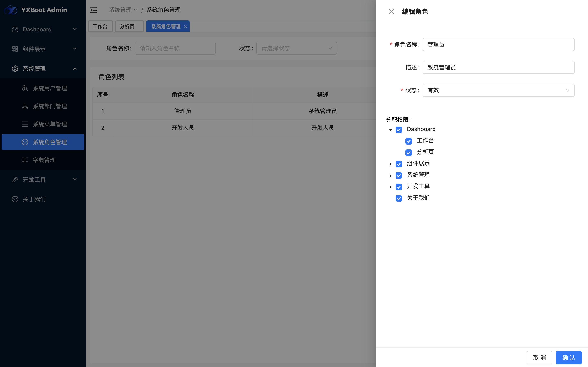The height and width of the screenshot is (367, 588).
Task: Click the 确认 button to save
Action: point(569,357)
